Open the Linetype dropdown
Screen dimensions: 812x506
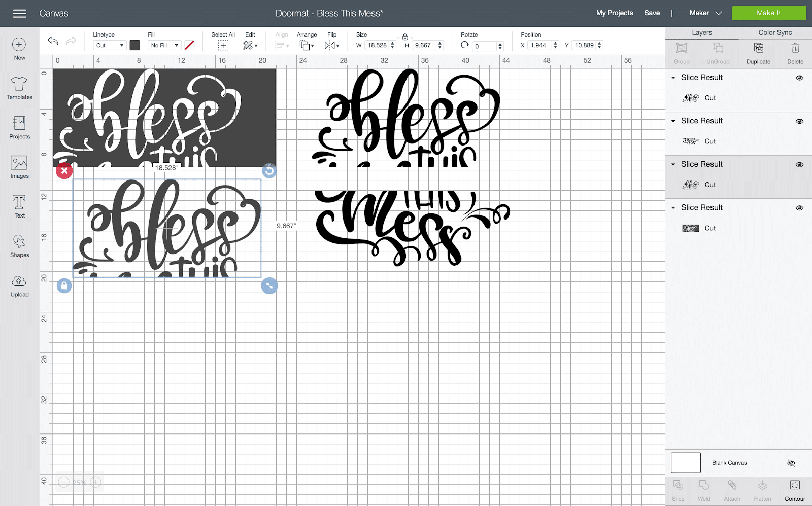click(x=110, y=45)
